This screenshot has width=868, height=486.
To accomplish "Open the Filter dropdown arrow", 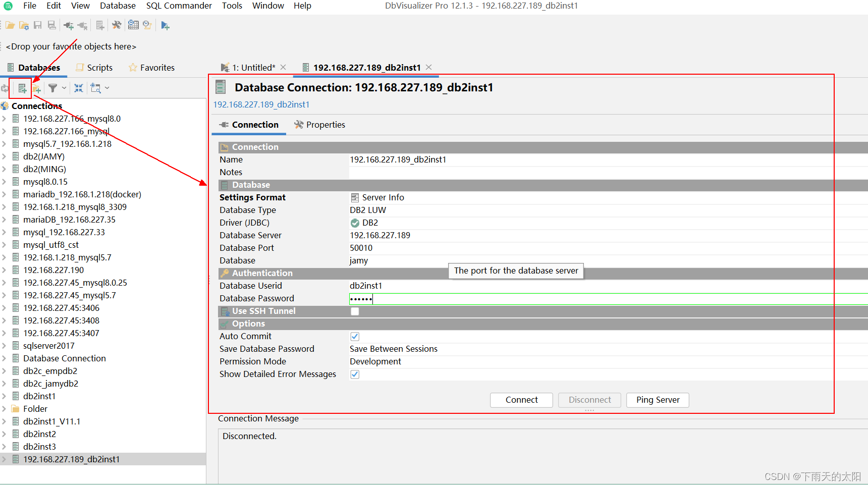I will point(64,88).
